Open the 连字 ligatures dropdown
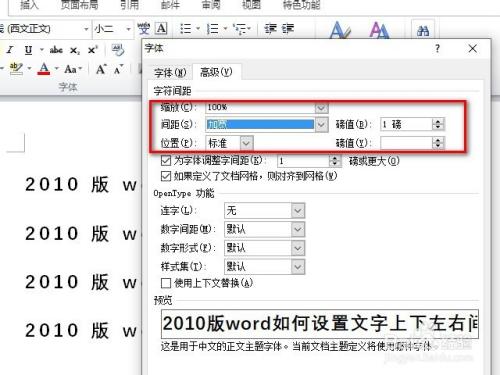Viewport: 500px width, 375px height. click(x=298, y=211)
